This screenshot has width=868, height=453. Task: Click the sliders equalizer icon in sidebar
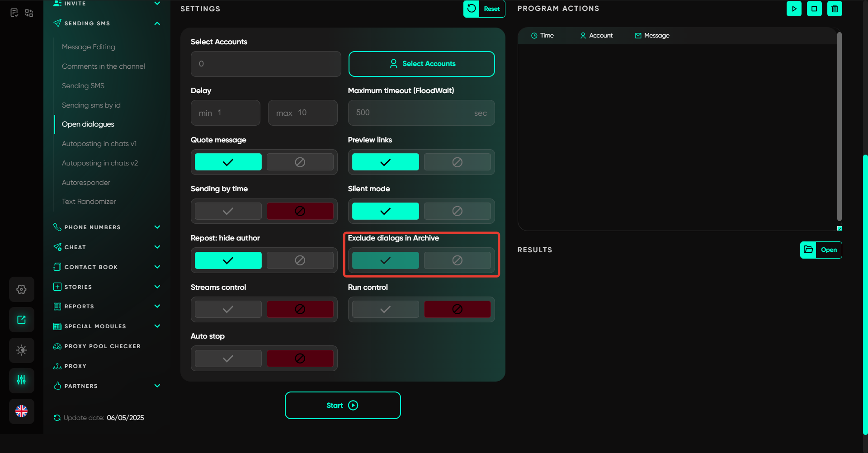21,380
